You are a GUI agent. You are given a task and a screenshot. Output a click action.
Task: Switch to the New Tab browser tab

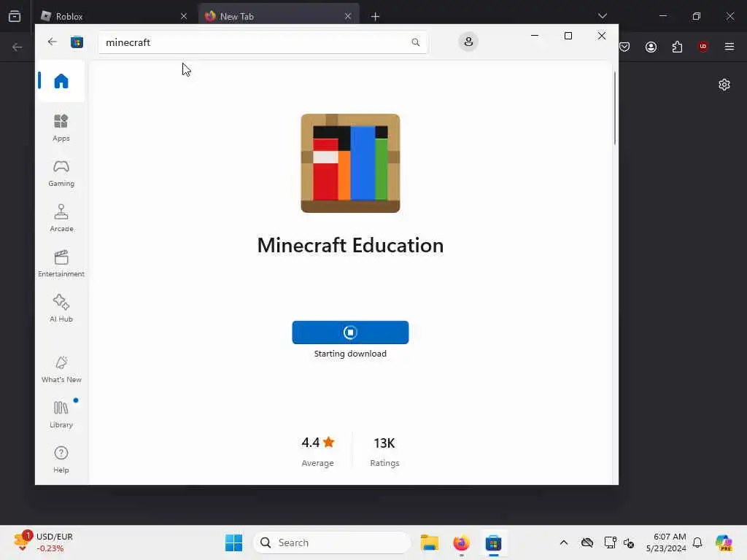(278, 16)
